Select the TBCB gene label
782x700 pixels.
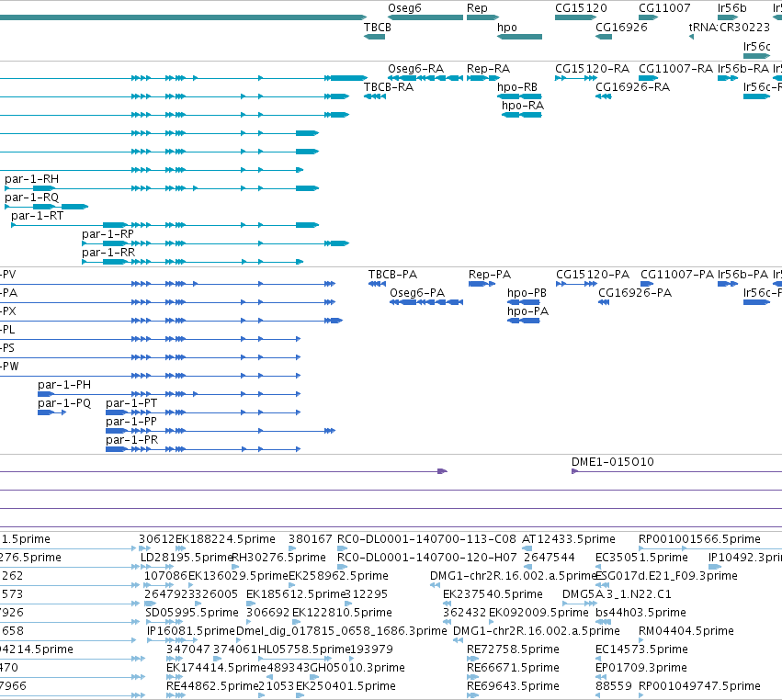(x=378, y=27)
